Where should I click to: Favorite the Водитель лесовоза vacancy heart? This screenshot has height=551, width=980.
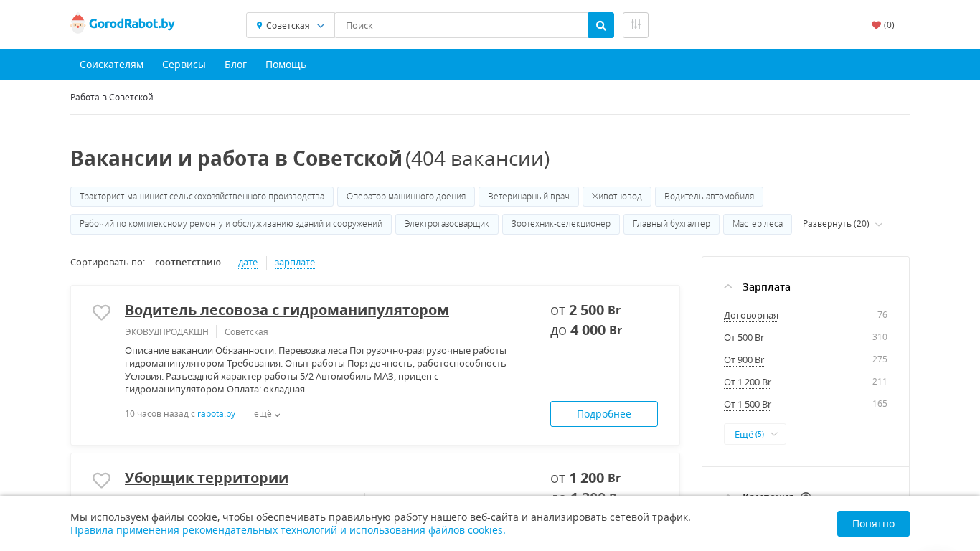click(102, 312)
